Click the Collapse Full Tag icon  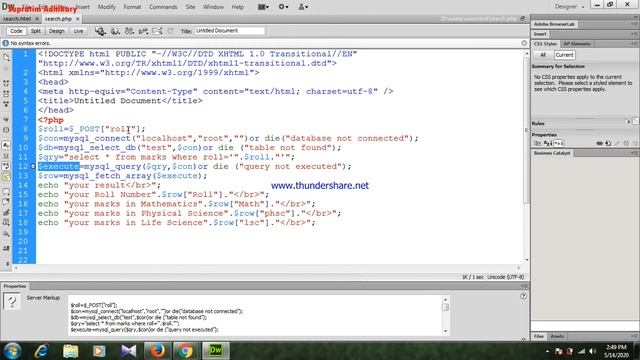click(6, 83)
